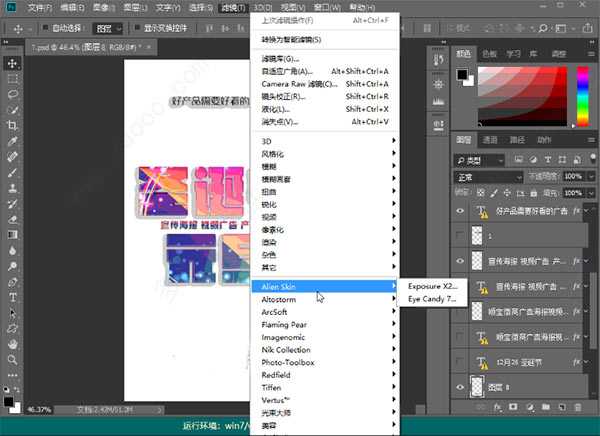
Task: Select the Zoom magnifier tool
Action: (x=12, y=360)
